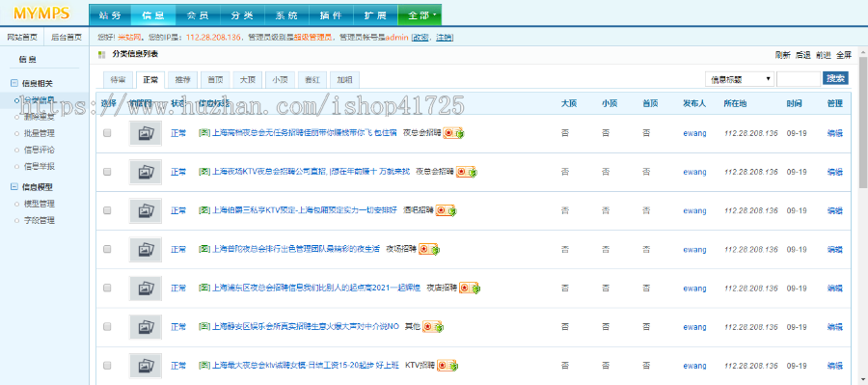
Task: Tick the checkbox for the first listing row
Action: point(107,133)
